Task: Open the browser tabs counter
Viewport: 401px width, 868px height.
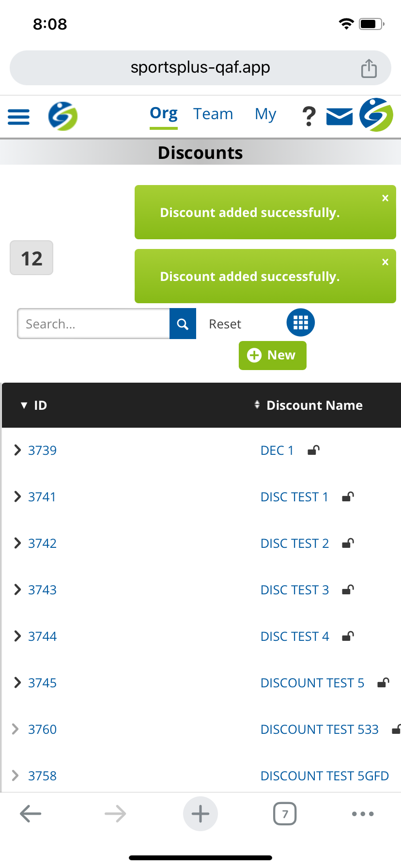Action: click(x=285, y=814)
